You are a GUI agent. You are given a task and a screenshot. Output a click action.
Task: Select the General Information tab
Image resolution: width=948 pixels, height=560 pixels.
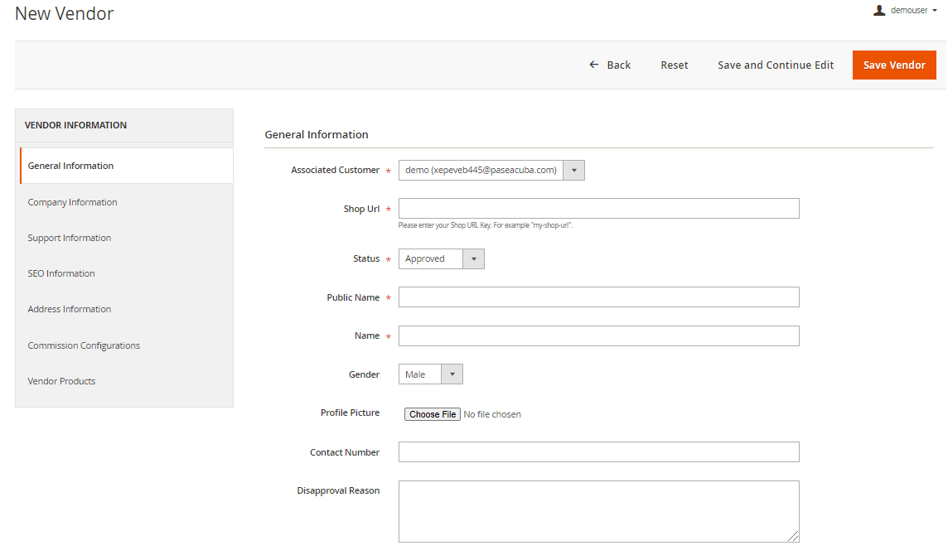click(x=71, y=166)
